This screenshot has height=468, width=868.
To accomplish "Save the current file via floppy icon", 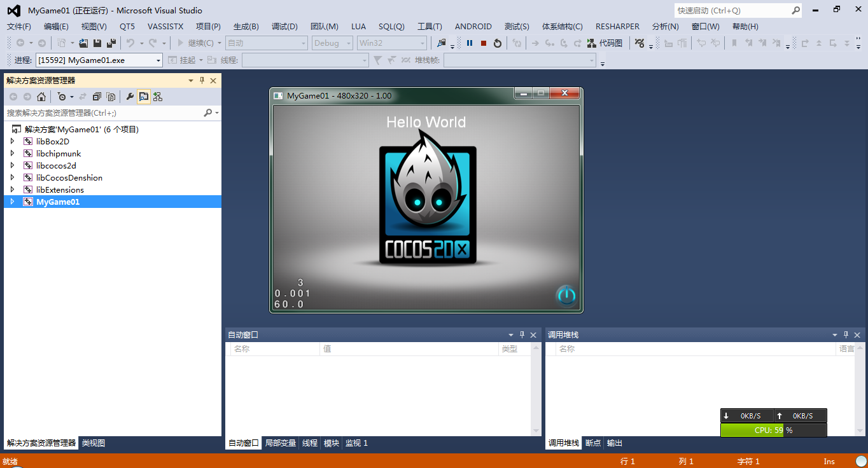I will [97, 43].
